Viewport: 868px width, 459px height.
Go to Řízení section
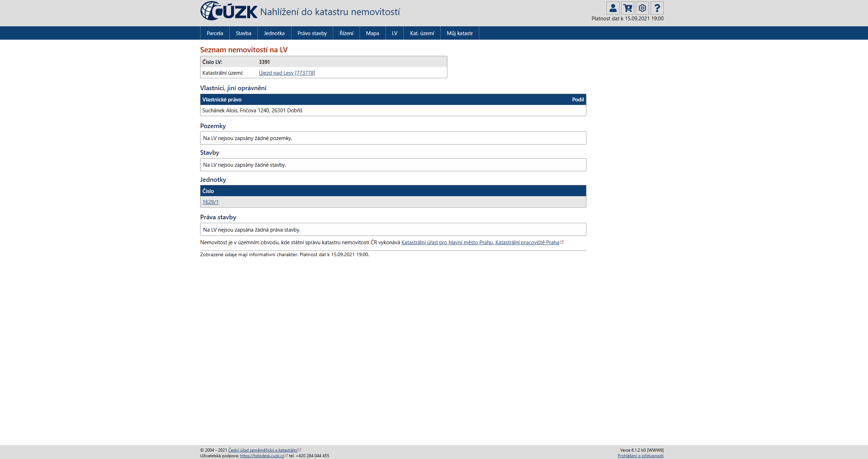[346, 33]
